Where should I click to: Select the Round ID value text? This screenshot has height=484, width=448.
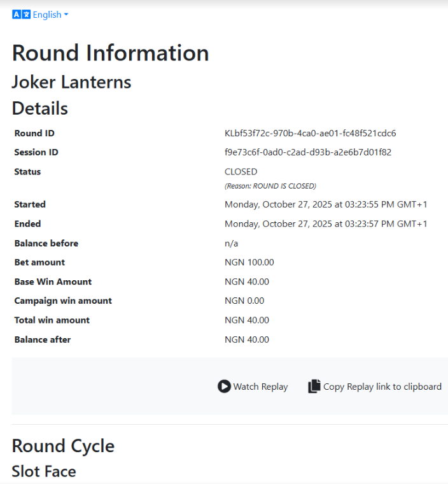tap(310, 133)
